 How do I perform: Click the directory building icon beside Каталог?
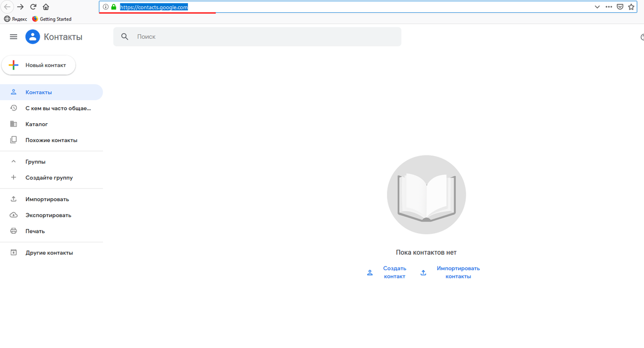[x=14, y=124]
